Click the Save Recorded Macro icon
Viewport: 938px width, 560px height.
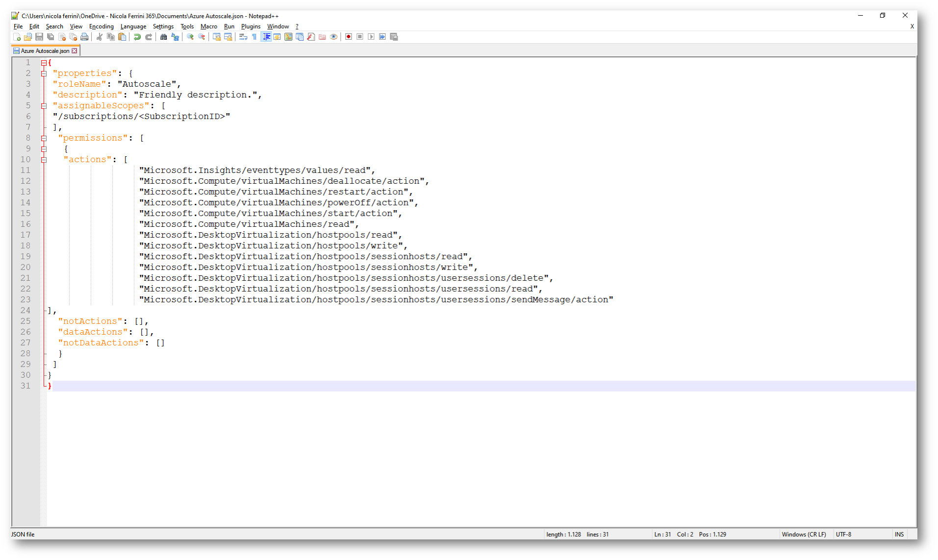[x=394, y=37]
